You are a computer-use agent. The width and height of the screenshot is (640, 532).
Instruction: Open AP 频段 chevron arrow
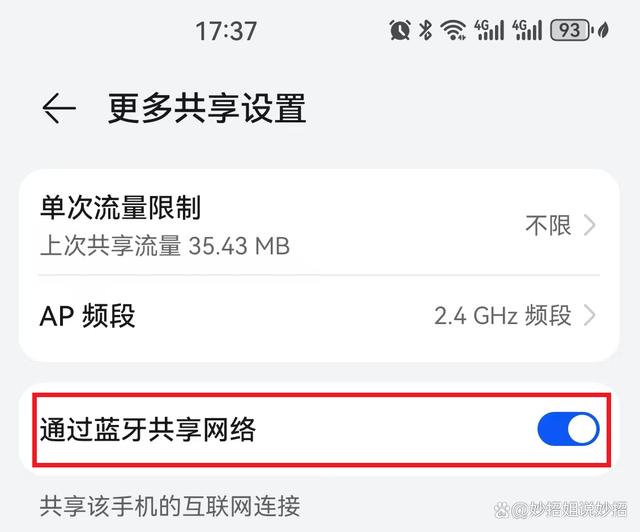point(589,316)
